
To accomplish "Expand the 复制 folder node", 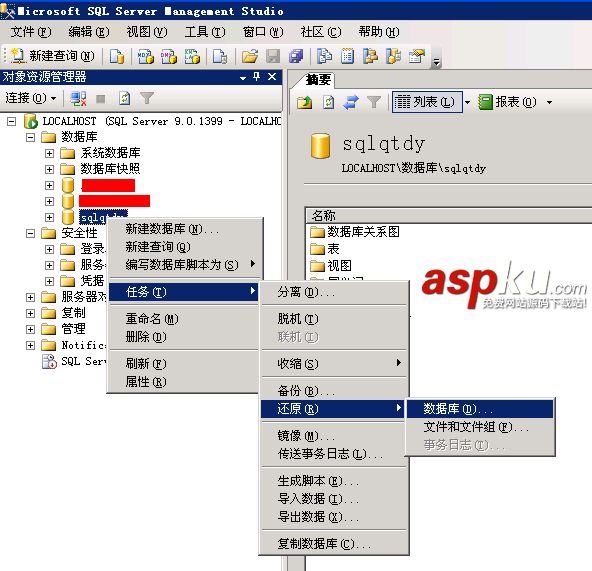I will pyautogui.click(x=31, y=313).
